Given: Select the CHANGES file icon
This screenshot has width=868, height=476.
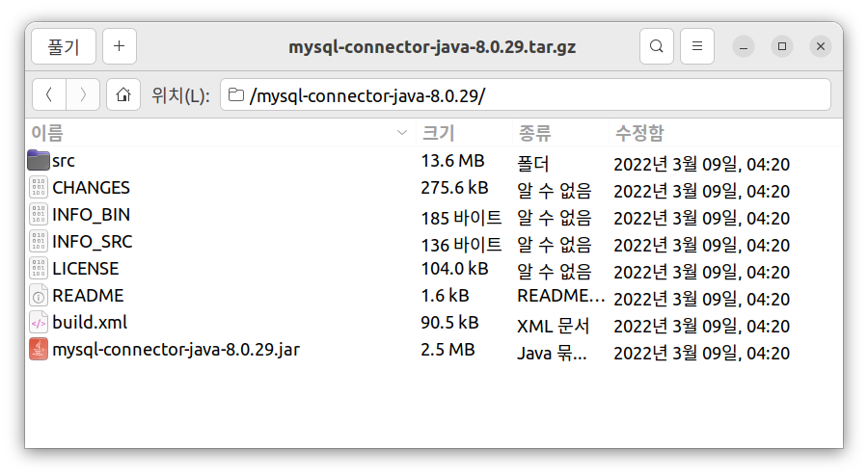Looking at the screenshot, I should (x=39, y=188).
